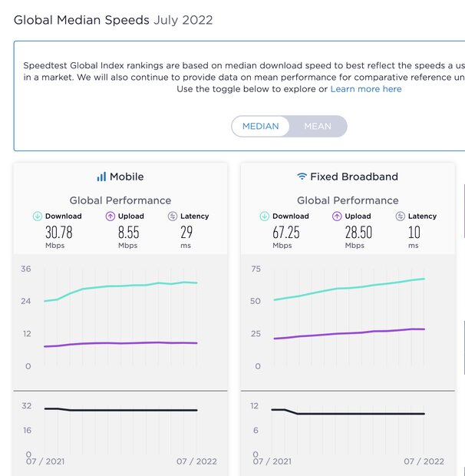This screenshot has width=465, height=476.
Task: Switch toggle to MEAN speeds
Action: 318,126
